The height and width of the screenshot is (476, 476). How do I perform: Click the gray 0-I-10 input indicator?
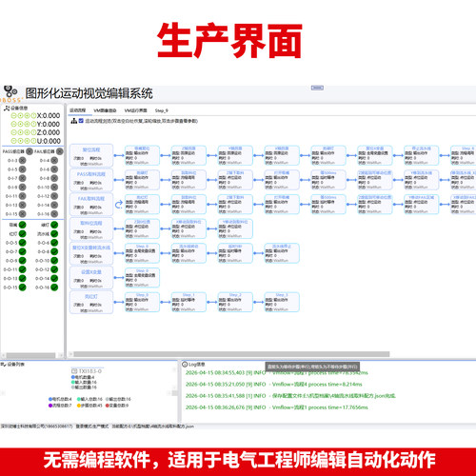coord(54,188)
